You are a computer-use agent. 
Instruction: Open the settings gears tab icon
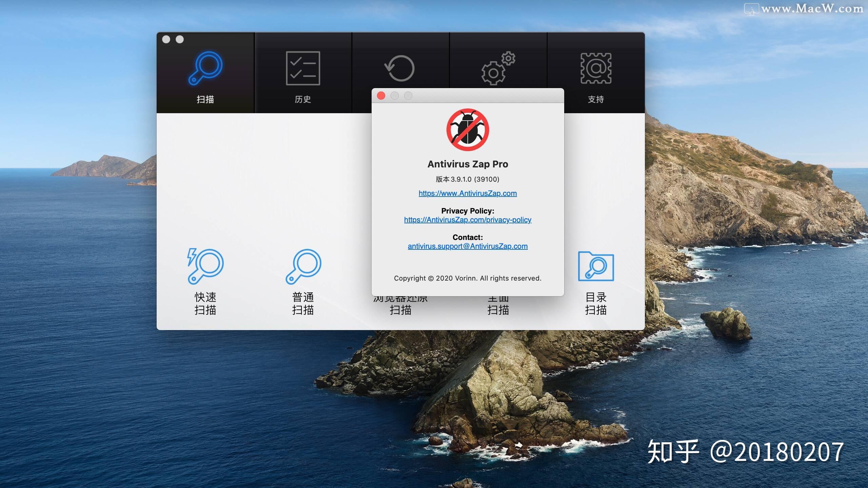498,68
